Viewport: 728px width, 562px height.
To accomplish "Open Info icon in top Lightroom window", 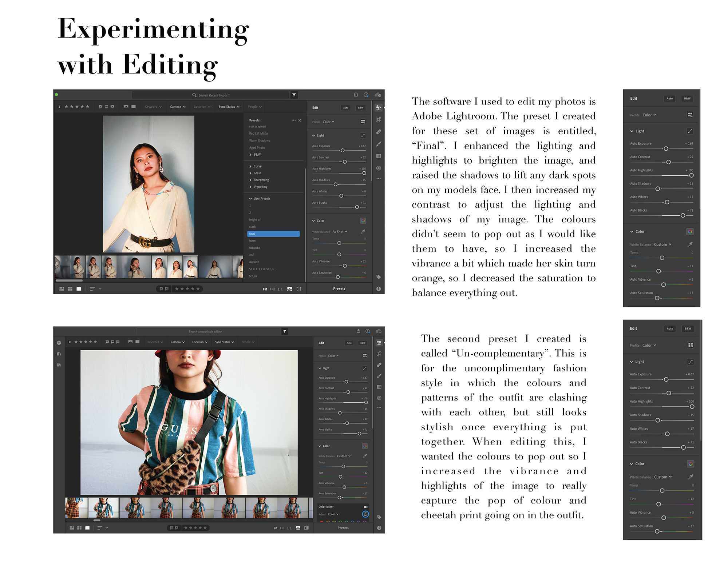I will pyautogui.click(x=379, y=289).
